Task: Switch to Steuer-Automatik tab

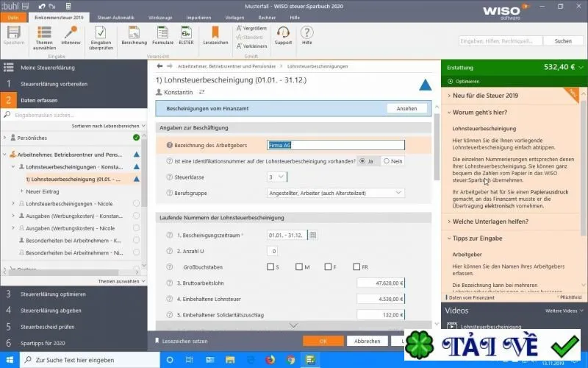Action: pyautogui.click(x=115, y=18)
